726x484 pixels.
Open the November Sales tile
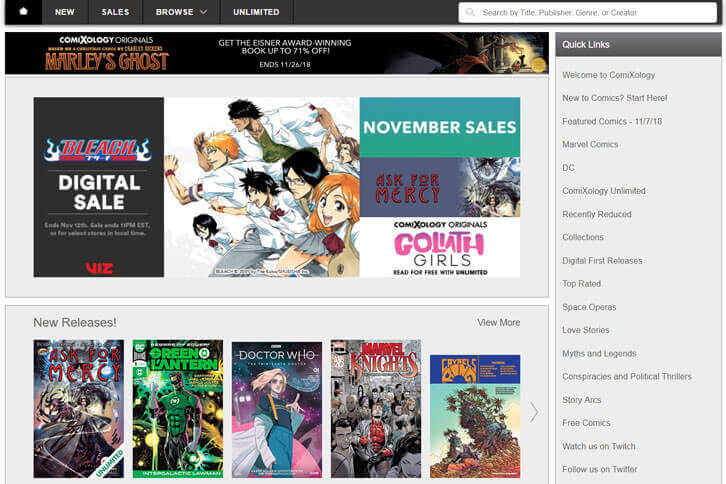[x=440, y=127]
